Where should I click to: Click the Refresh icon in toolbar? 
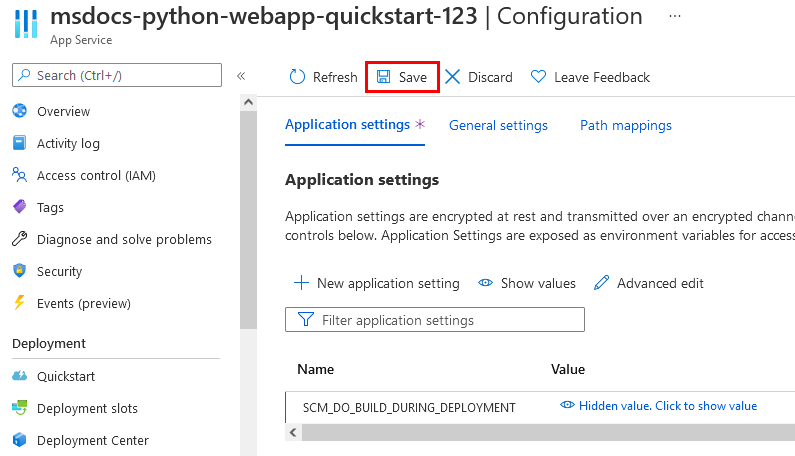point(297,77)
